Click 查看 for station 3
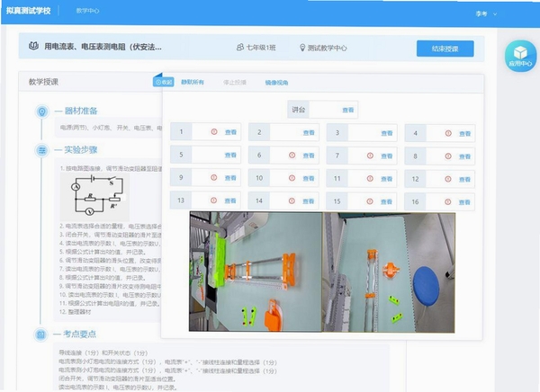The height and width of the screenshot is (392, 540). (x=387, y=133)
